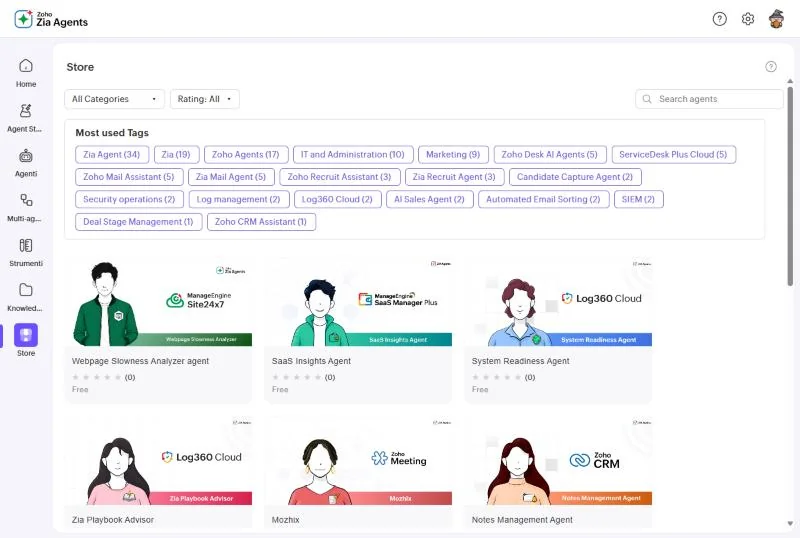Select Zoho Recruit Assistant (3) tag
The image size is (800, 538).
pyautogui.click(x=340, y=177)
